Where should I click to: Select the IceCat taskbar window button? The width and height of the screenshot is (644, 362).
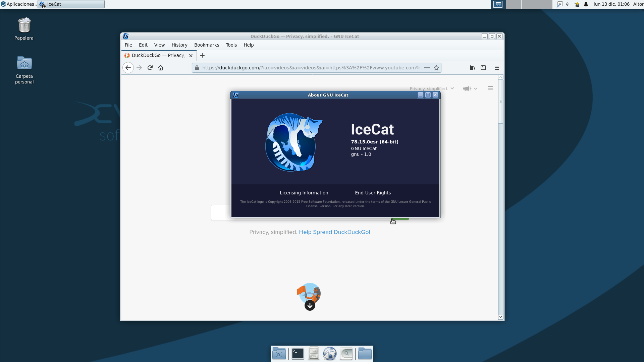point(71,4)
